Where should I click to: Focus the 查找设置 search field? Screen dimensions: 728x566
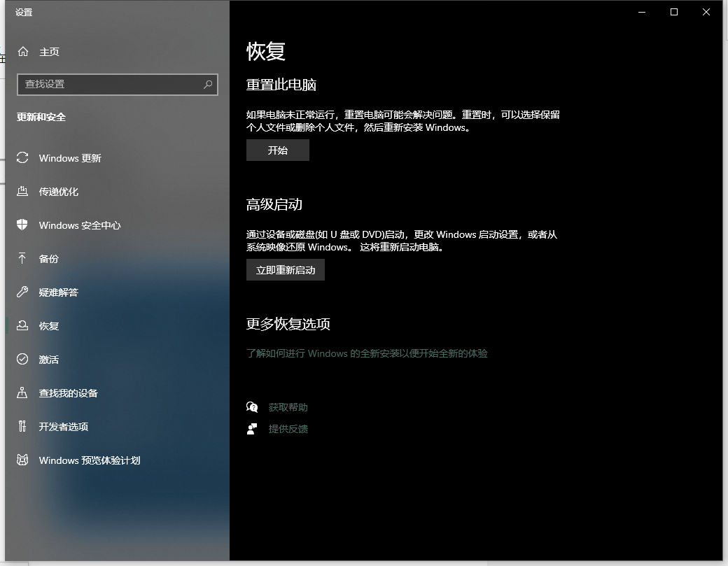tap(108, 85)
